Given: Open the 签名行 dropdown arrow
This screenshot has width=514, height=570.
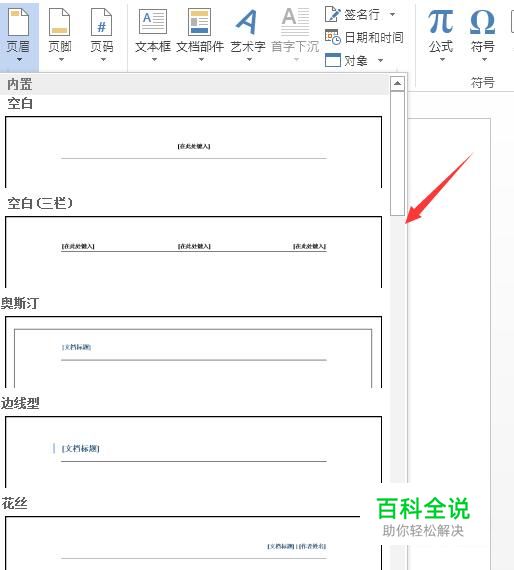Looking at the screenshot, I should tap(392, 15).
